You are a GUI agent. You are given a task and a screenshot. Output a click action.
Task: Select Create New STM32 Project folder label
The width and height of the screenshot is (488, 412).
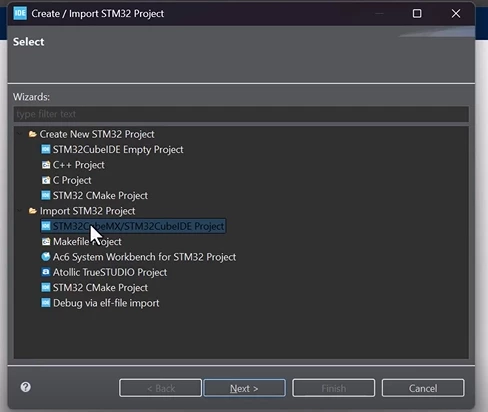[x=97, y=134]
